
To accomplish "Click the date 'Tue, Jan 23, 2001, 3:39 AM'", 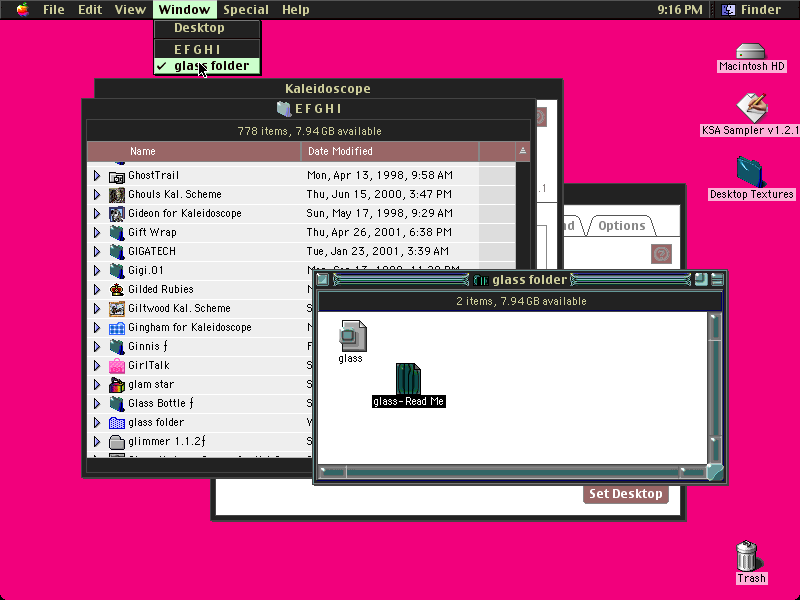I will click(x=378, y=252).
